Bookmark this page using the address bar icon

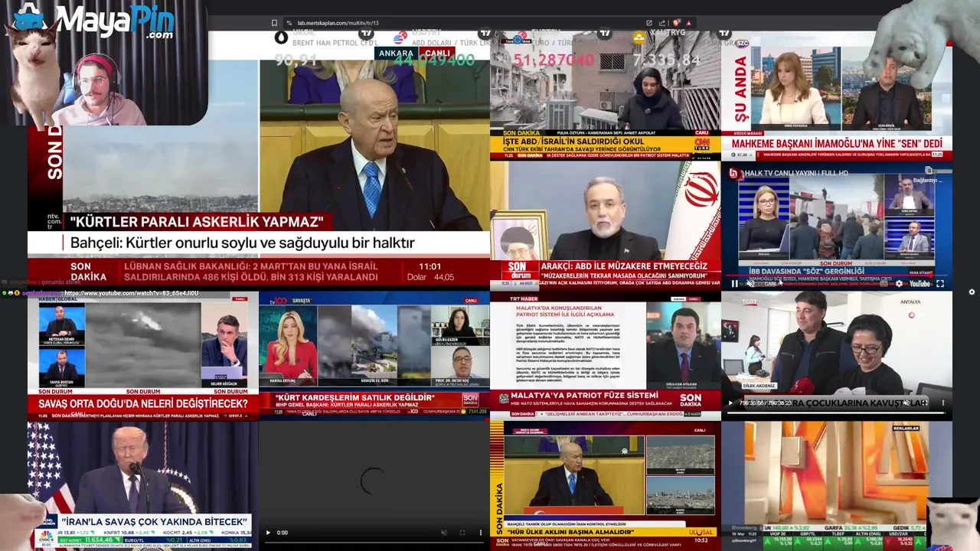pyautogui.click(x=274, y=23)
